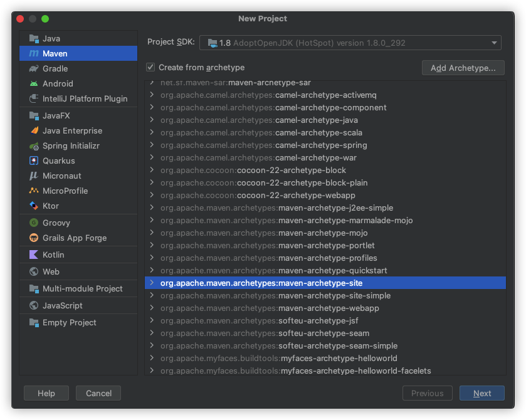Click the Android robot icon
Viewport: 526px width, 420px height.
coord(34,83)
